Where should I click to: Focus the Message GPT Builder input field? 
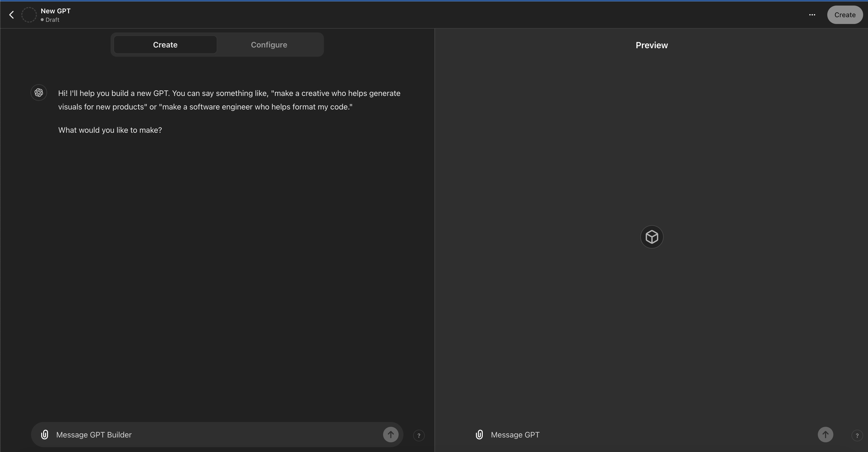coord(217,435)
